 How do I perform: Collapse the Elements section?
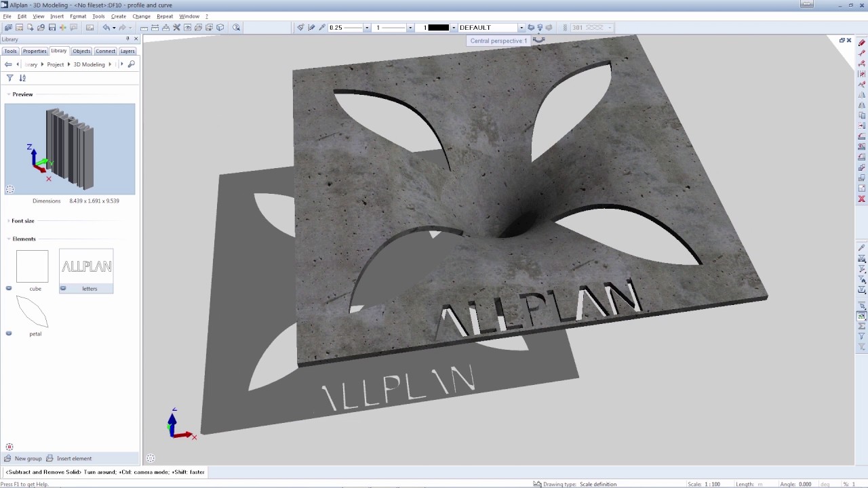point(9,239)
